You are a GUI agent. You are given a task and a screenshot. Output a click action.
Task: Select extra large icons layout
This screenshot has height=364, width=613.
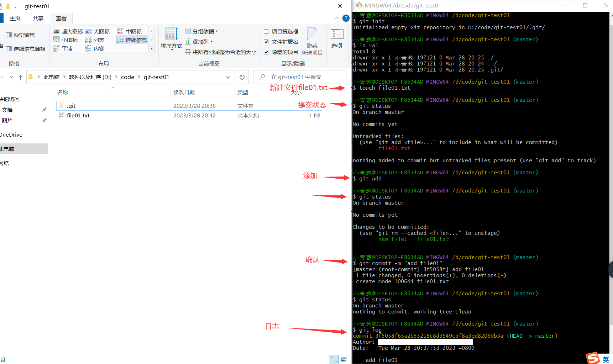coord(68,31)
